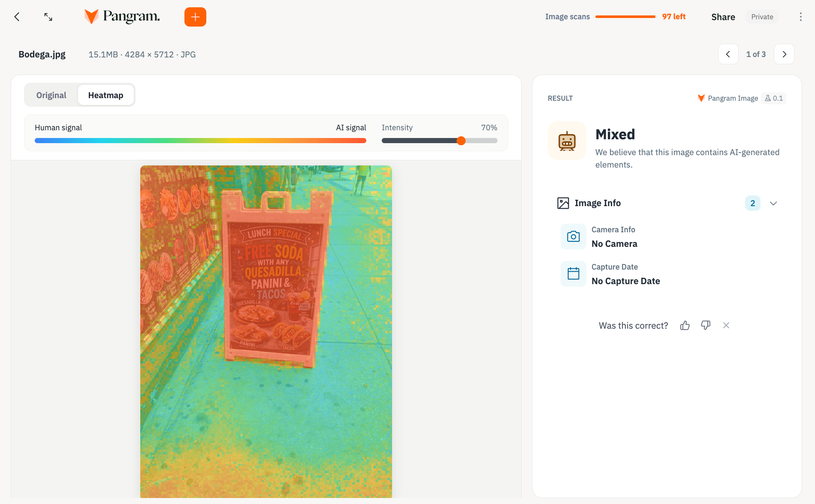Click the 'Was this correct?' text

click(634, 326)
